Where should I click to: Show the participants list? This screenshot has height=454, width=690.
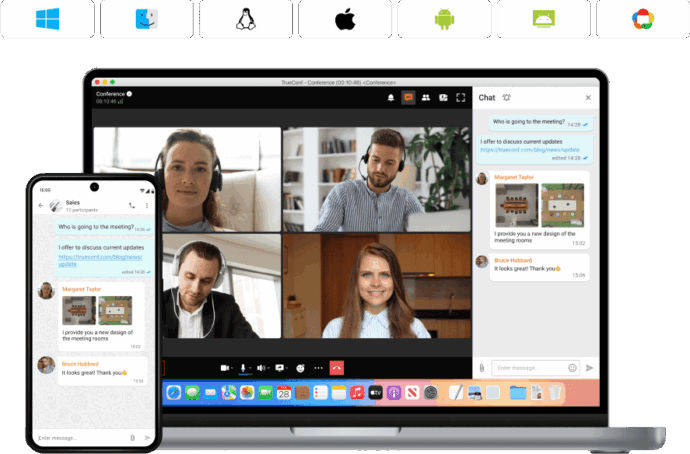[x=426, y=98]
